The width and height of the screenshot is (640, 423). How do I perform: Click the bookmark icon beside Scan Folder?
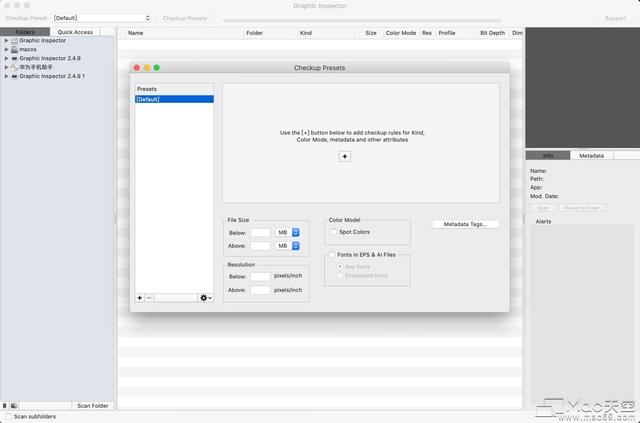4,406
